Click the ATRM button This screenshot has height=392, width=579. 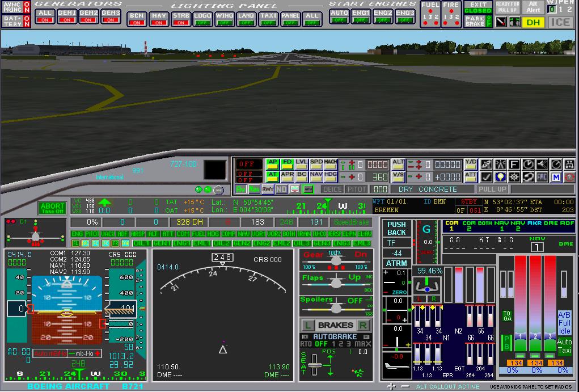pyautogui.click(x=396, y=263)
